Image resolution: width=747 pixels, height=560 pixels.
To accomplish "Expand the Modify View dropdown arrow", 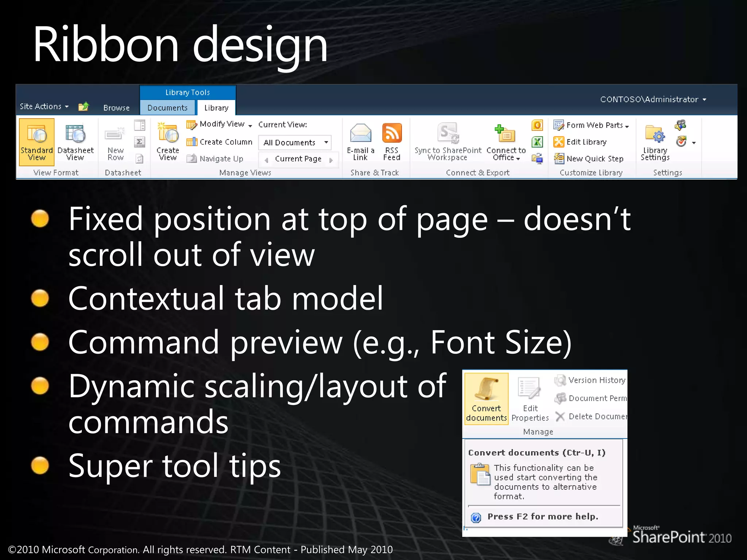I will [x=250, y=126].
